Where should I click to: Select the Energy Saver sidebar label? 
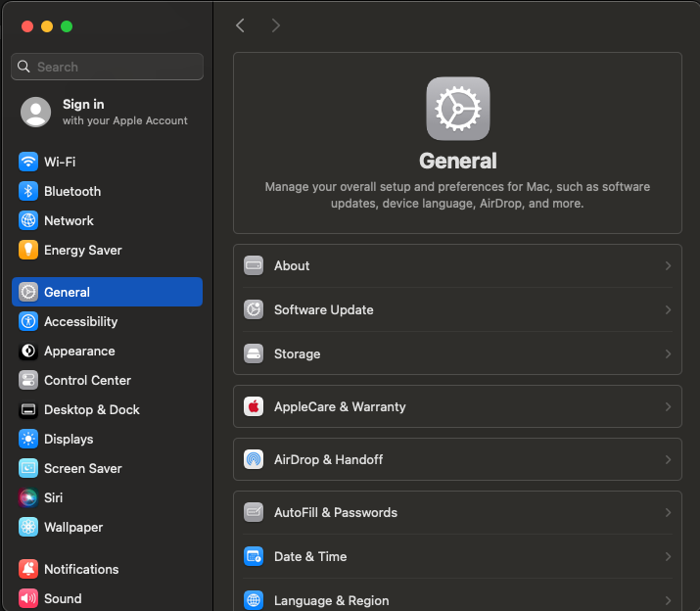(83, 250)
